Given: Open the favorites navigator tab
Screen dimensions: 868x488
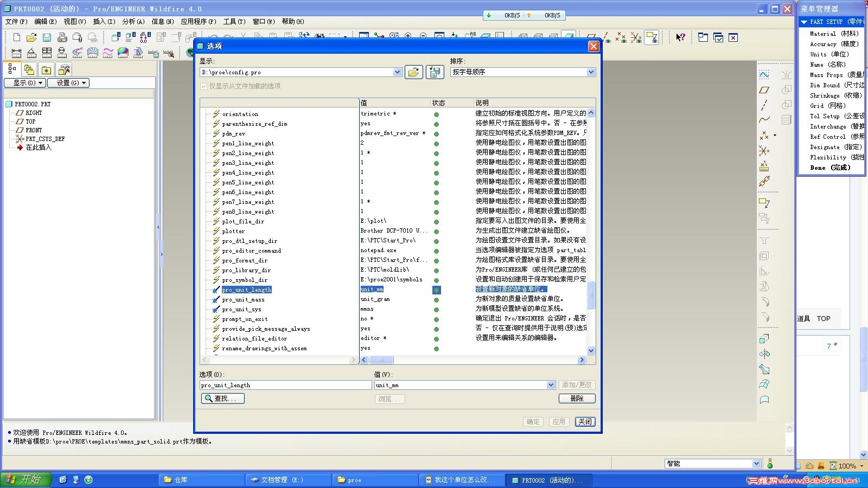Looking at the screenshot, I should (x=47, y=69).
